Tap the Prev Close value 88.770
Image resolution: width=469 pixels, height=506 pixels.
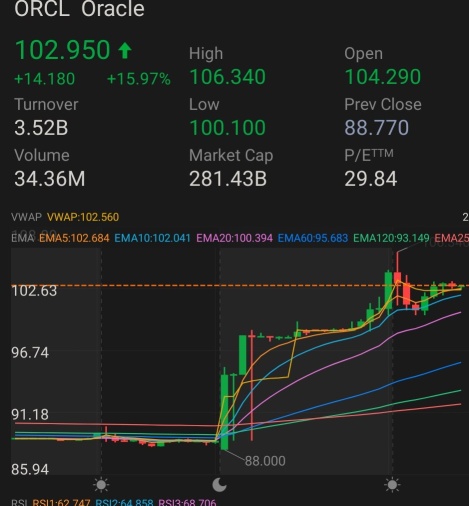coord(377,128)
